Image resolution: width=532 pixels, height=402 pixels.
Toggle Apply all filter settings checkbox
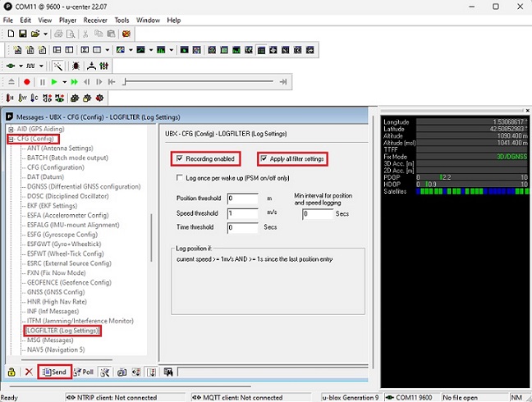[x=264, y=158]
